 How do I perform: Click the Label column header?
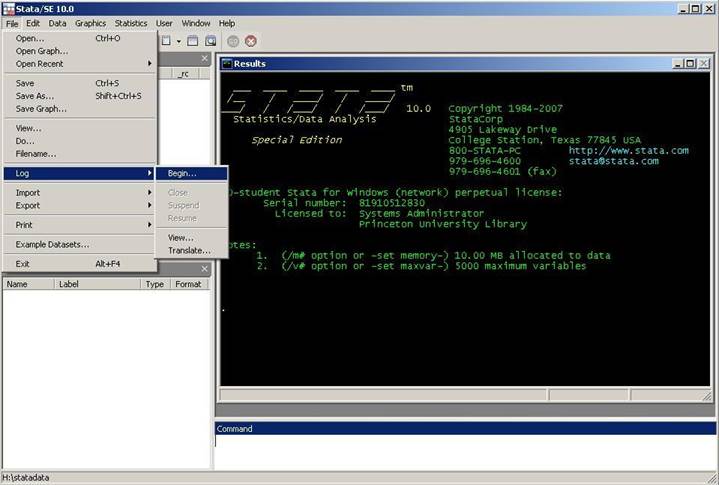[x=68, y=284]
